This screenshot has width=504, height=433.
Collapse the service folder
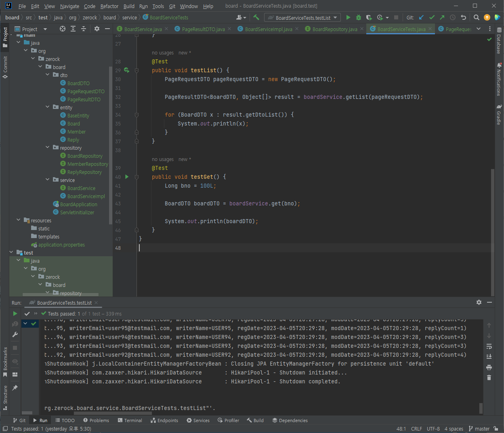[48, 180]
